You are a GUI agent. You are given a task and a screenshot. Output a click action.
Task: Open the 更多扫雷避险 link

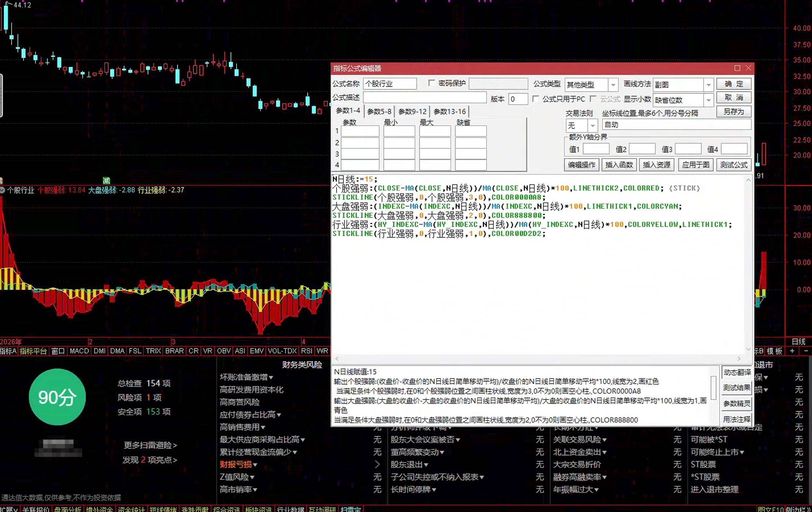pyautogui.click(x=150, y=445)
